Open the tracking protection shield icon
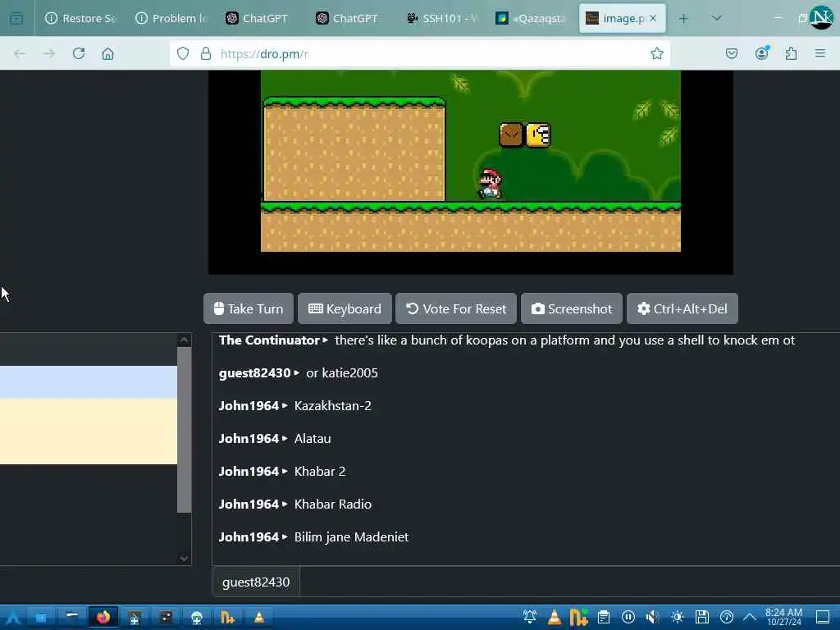The image size is (840, 630). point(183,53)
